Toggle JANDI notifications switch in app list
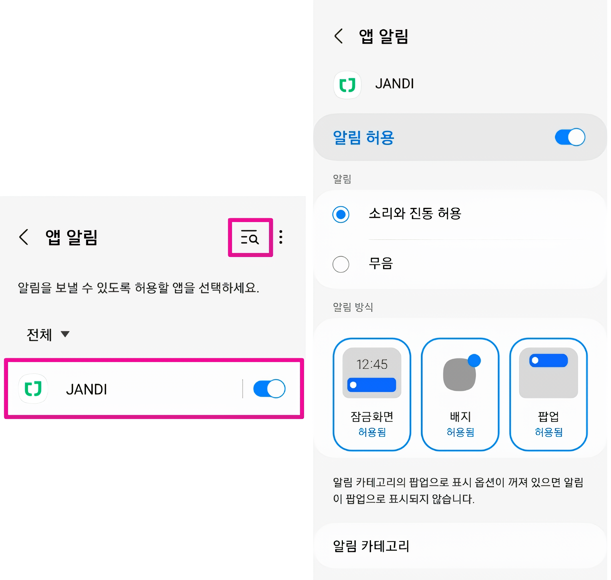The height and width of the screenshot is (580, 611). click(x=268, y=389)
